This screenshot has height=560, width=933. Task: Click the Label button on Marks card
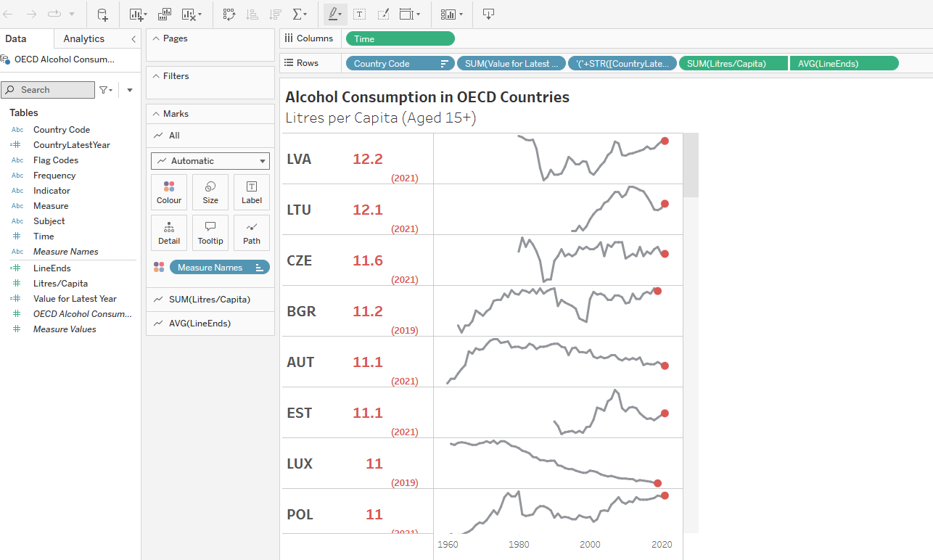pyautogui.click(x=252, y=192)
